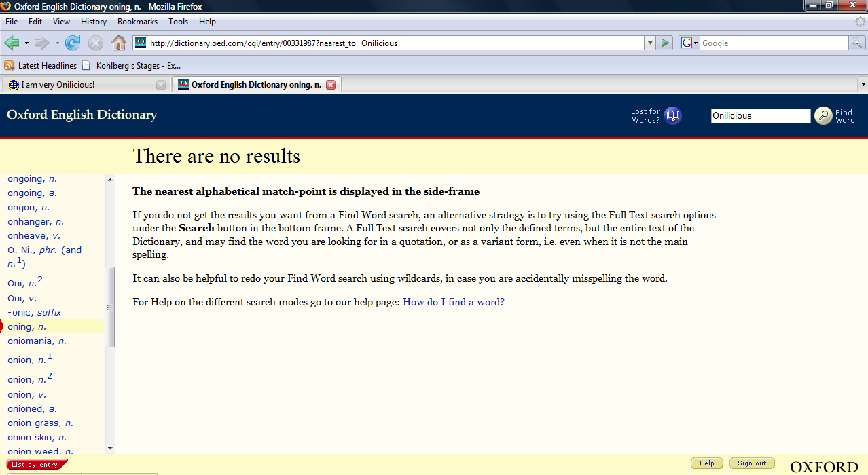Open the File menu
The image size is (868, 475).
[x=12, y=22]
